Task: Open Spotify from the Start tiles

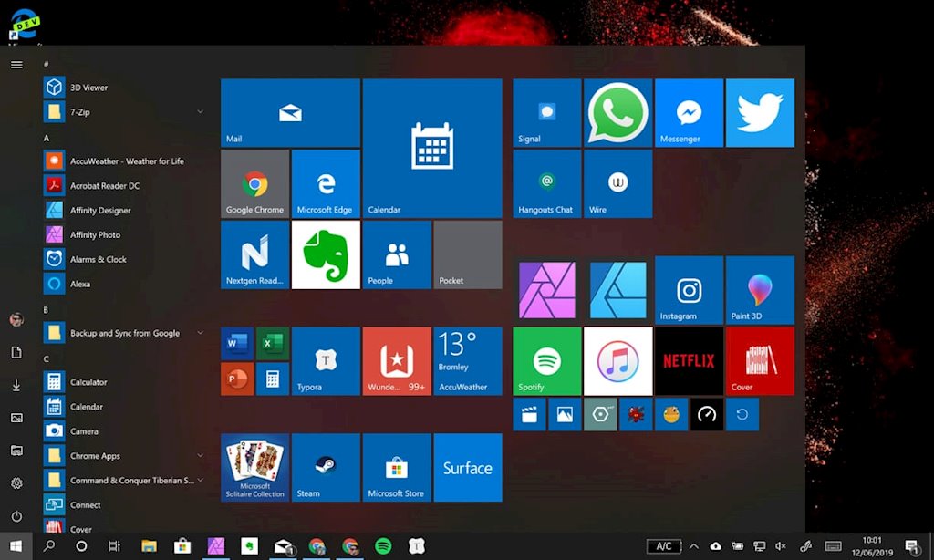Action: [546, 360]
